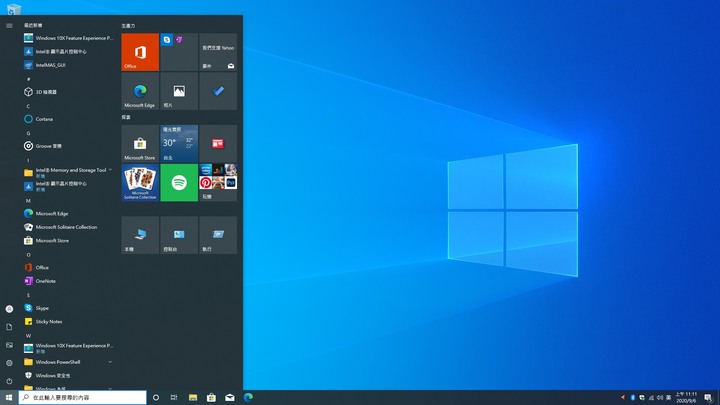Open 3D Viewer from the app list
720x405 pixels.
[68, 92]
